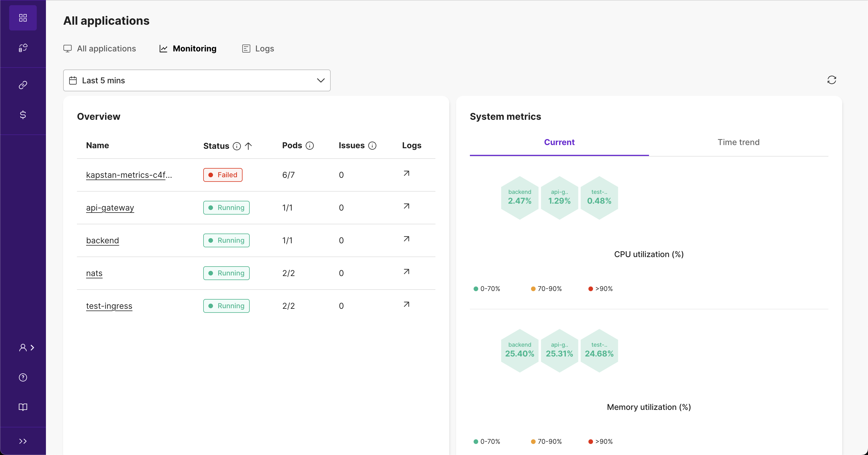
Task: Click the CPU >90% red legend item
Action: pos(600,289)
